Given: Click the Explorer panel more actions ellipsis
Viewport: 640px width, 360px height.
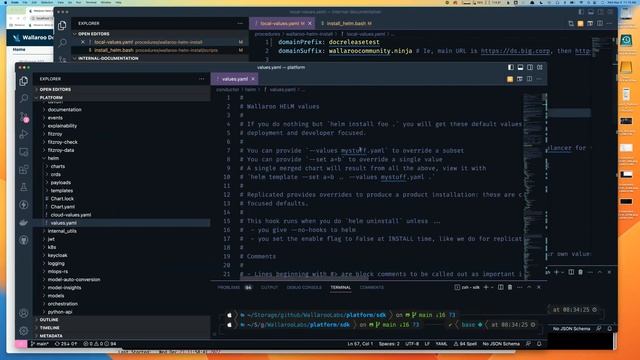Looking at the screenshot, I should [202, 79].
